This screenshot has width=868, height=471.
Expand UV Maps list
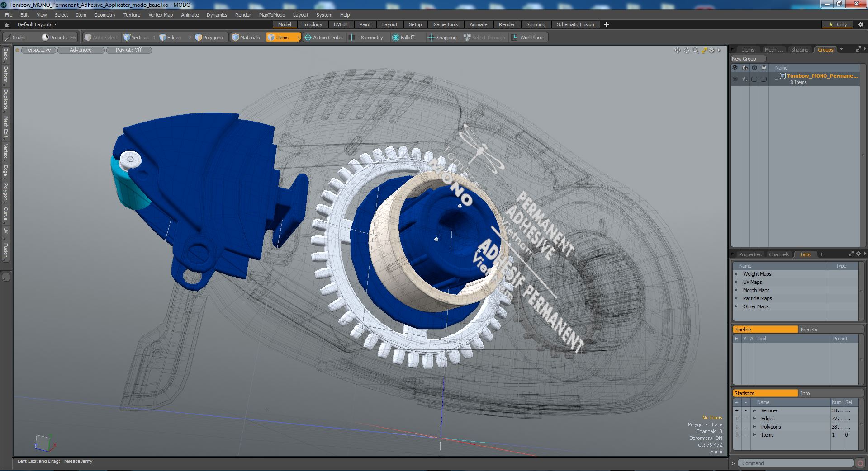point(736,282)
